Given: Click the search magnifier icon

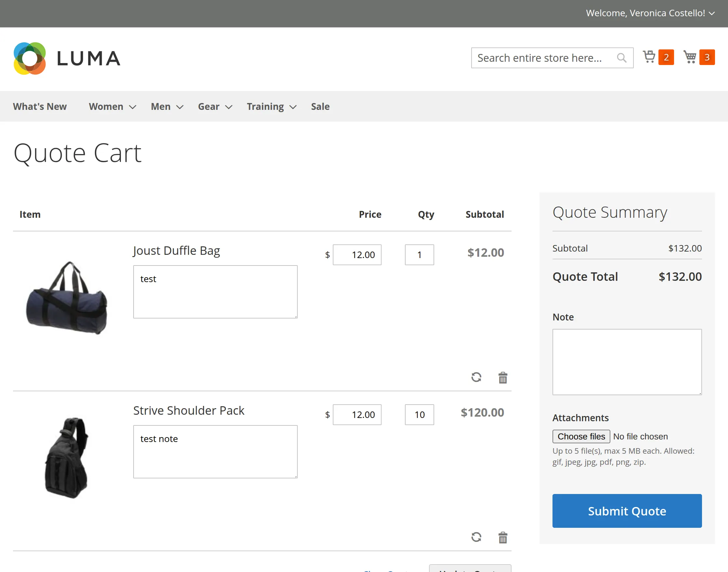Looking at the screenshot, I should 621,58.
